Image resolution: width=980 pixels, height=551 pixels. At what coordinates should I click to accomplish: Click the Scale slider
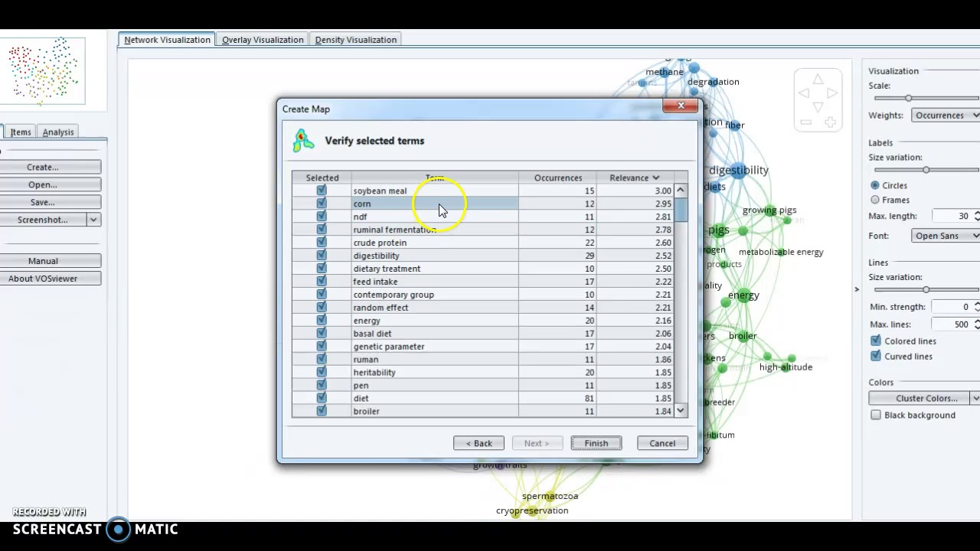[926, 98]
